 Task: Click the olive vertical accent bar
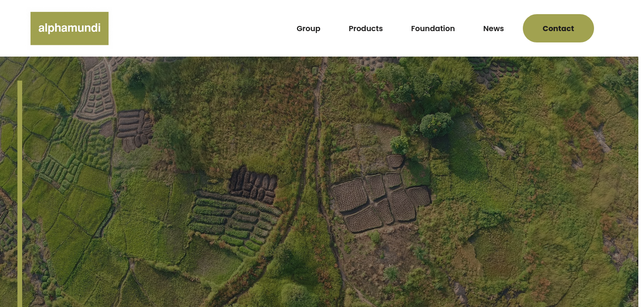tap(20, 194)
